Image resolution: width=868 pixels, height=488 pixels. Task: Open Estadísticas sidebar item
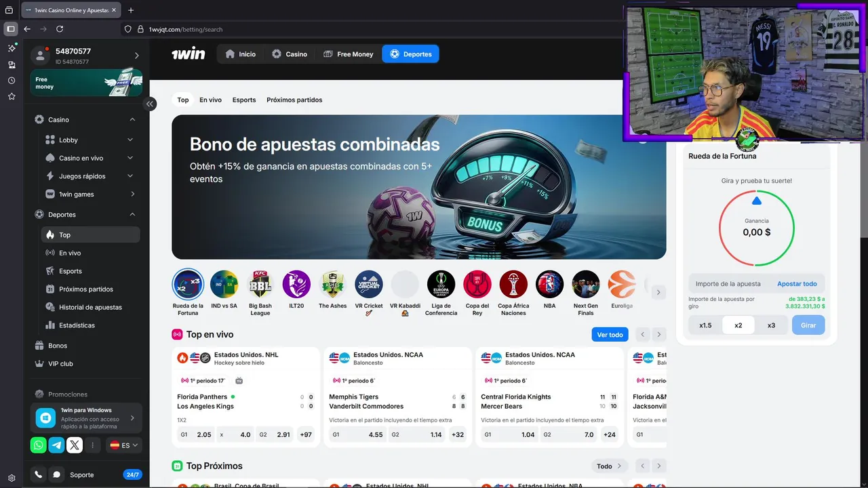tap(90, 325)
